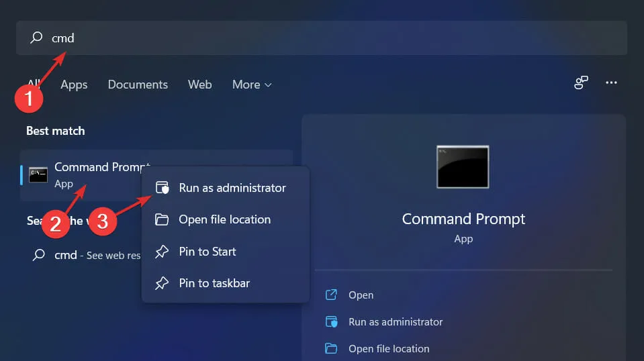
Task: Click the cmd search input field
Action: [x=322, y=38]
